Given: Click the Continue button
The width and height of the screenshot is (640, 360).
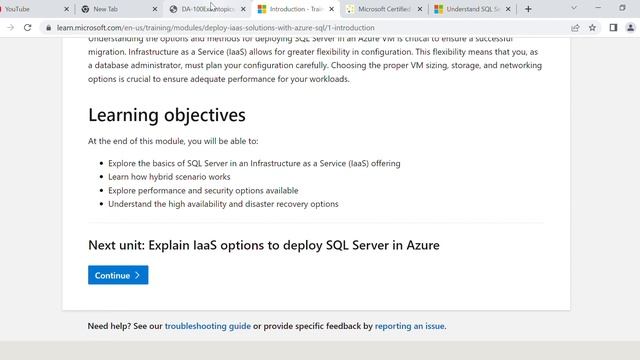Looking at the screenshot, I should (x=118, y=275).
